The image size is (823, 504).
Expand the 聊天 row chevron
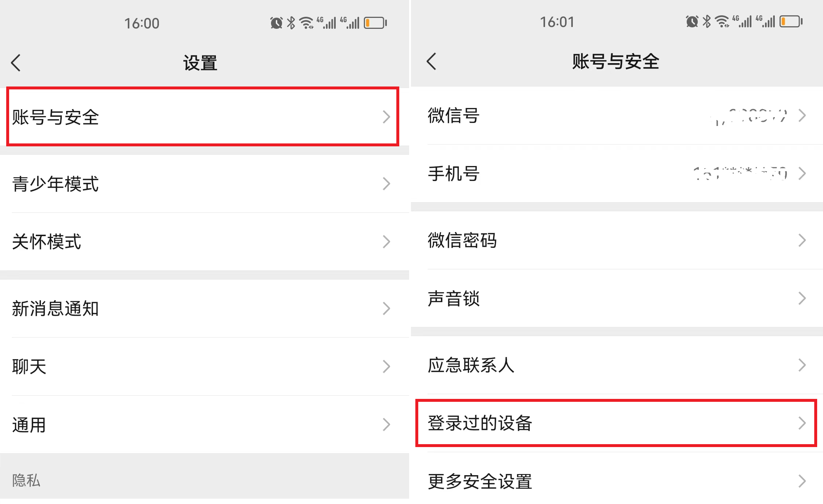(x=386, y=366)
